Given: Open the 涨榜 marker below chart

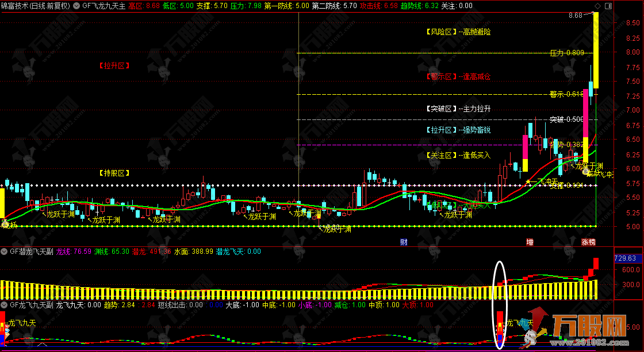Looking at the screenshot, I should 588,242.
